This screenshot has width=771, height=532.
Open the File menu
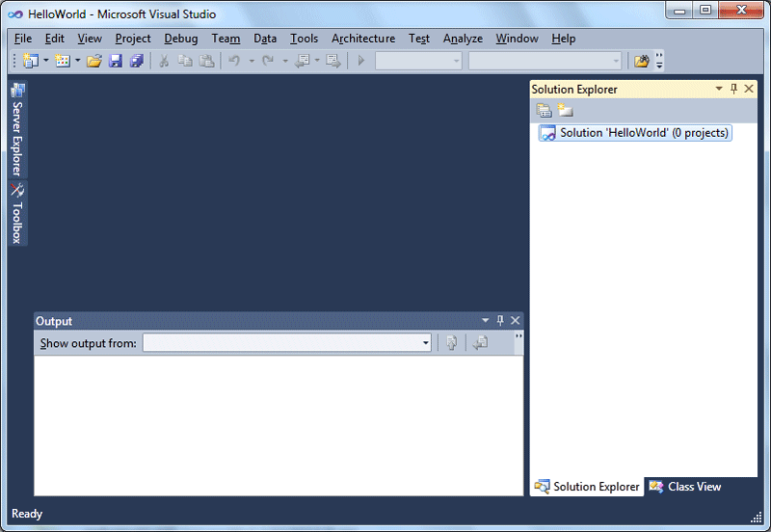22,39
